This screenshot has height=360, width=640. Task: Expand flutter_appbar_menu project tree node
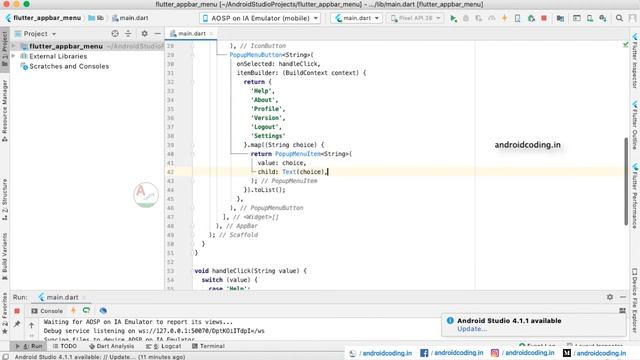click(14, 46)
